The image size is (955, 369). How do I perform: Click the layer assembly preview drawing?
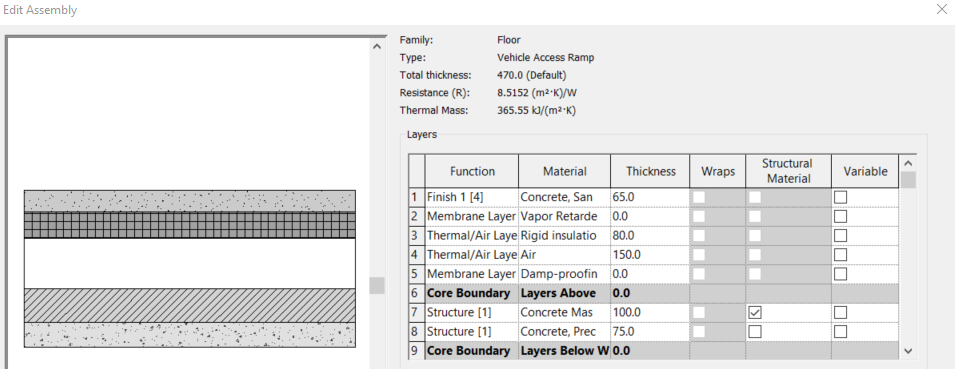190,269
